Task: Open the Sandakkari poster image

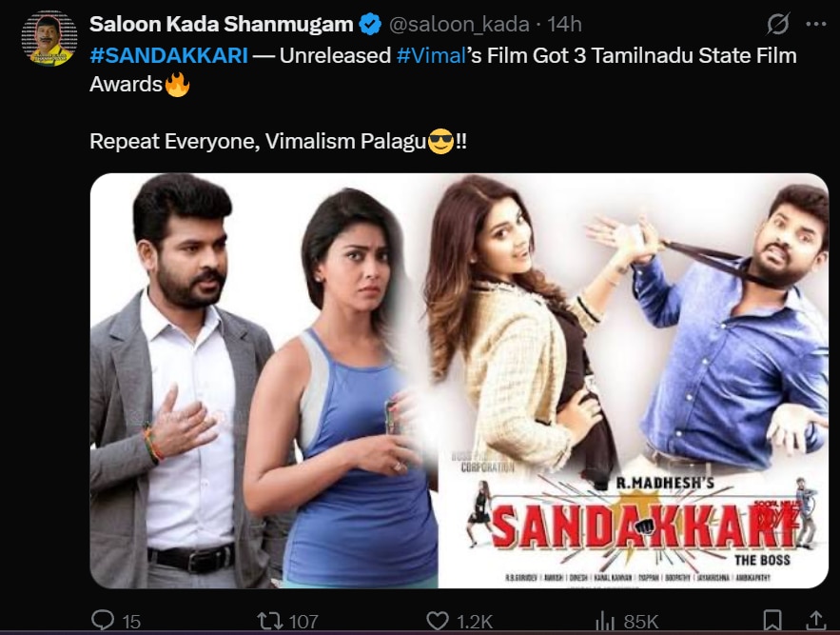Action: 634,381
